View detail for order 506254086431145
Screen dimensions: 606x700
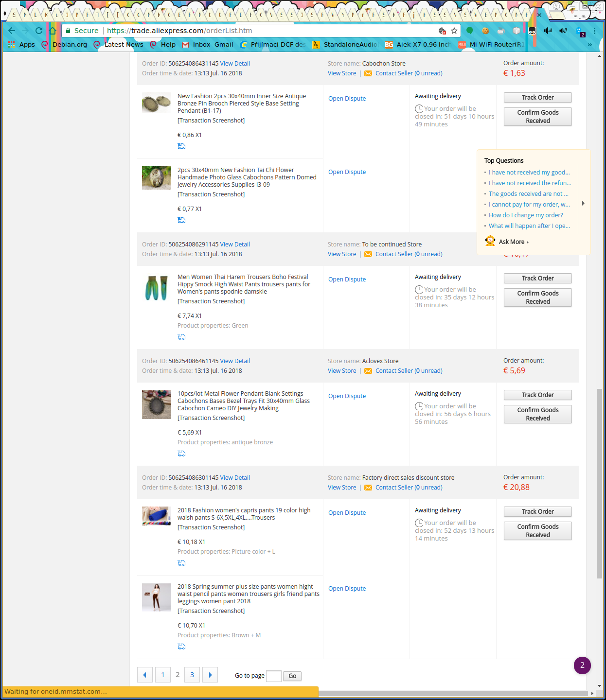click(235, 64)
